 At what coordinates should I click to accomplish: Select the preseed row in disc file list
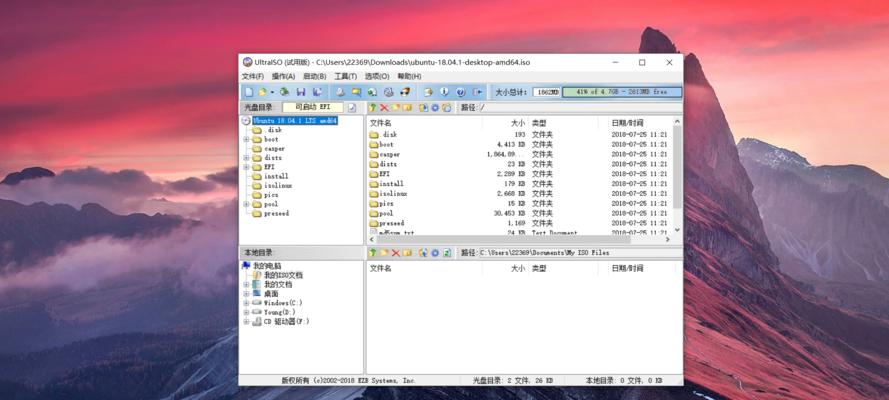pyautogui.click(x=519, y=223)
